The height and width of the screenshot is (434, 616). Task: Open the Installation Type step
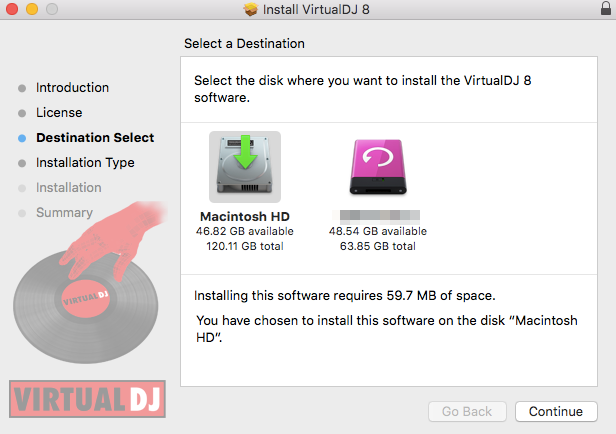point(85,163)
